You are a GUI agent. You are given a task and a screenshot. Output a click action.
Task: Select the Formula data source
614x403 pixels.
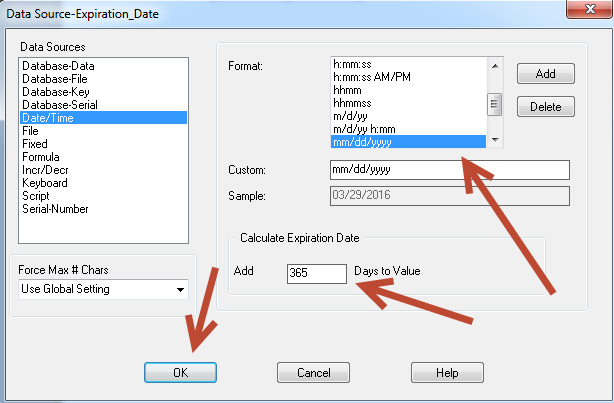(x=40, y=157)
